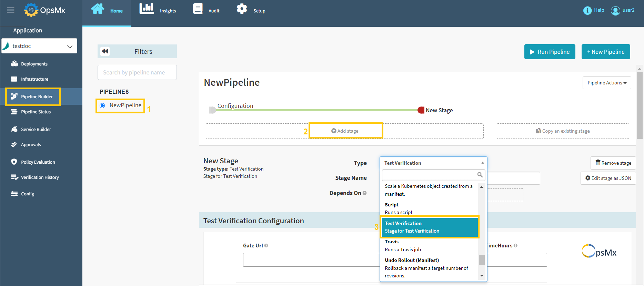The width and height of the screenshot is (644, 286).
Task: Click the stage type list scrollbar thumb
Action: point(482,260)
